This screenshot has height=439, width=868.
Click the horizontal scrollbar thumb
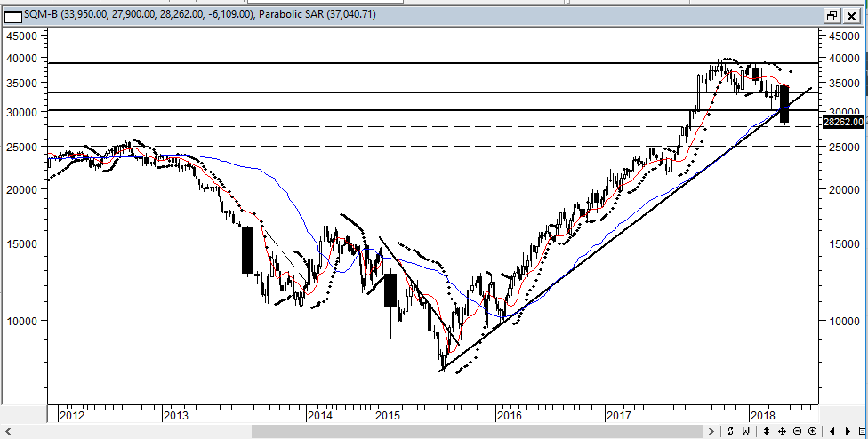click(477, 431)
